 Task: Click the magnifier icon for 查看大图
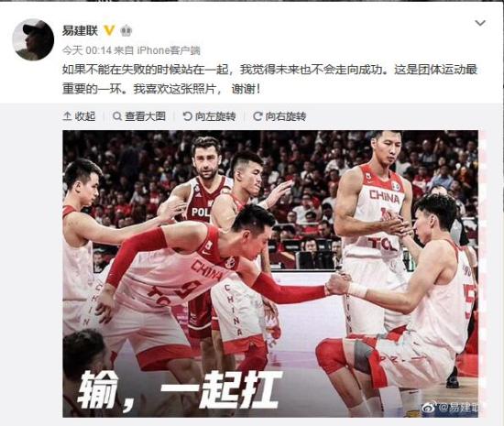(117, 116)
